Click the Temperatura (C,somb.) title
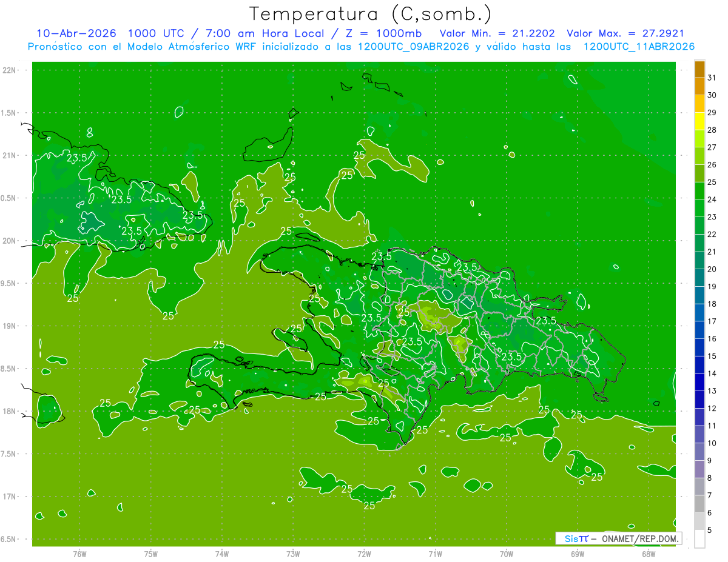The width and height of the screenshot is (728, 562). [369, 13]
